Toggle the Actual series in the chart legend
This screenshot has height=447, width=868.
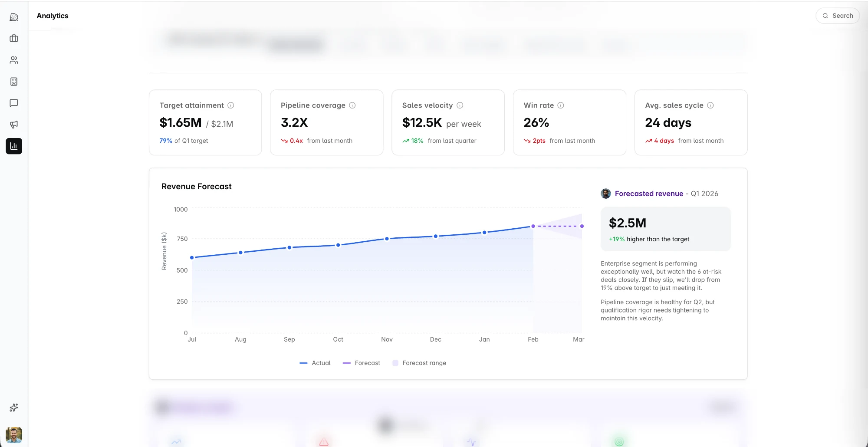tap(315, 363)
